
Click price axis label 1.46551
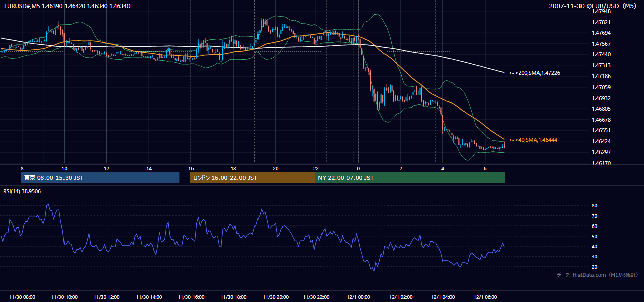pos(601,130)
